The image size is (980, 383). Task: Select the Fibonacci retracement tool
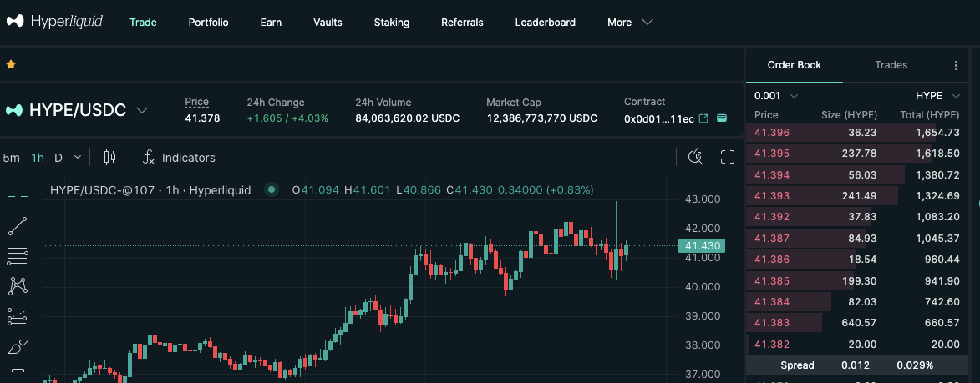coord(18,255)
